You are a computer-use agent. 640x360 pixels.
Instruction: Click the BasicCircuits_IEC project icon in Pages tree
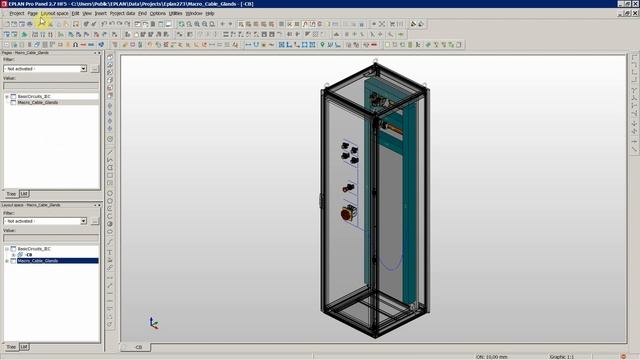pos(13,96)
